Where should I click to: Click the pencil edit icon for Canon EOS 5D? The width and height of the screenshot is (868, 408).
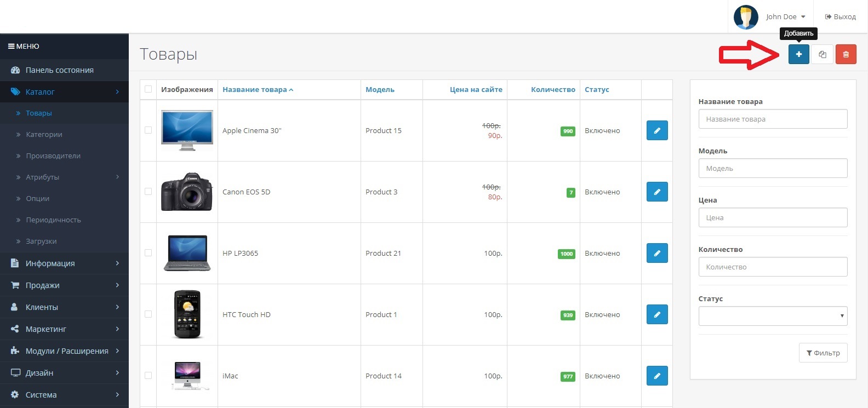(x=656, y=192)
